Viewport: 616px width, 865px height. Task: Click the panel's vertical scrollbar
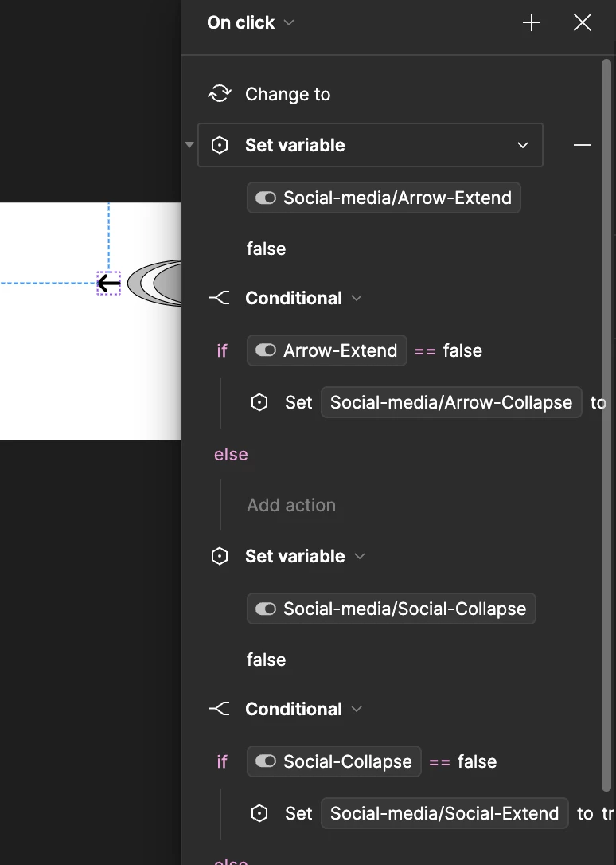pos(606,425)
